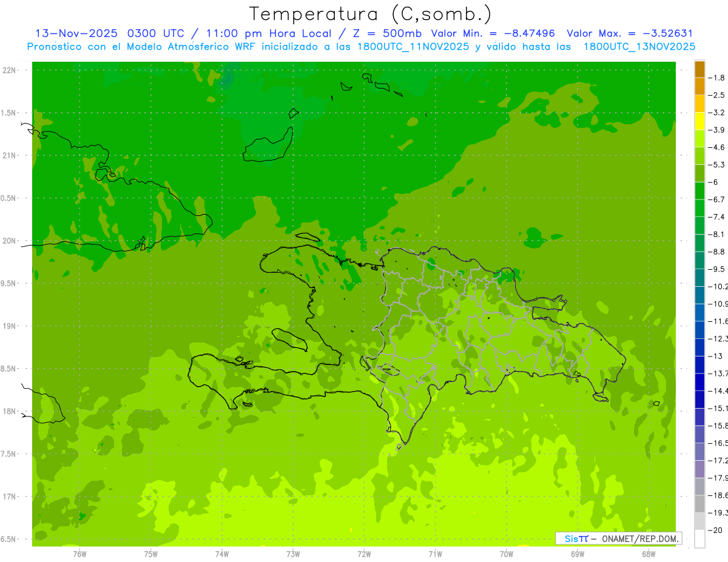Click the '18N' latitude label
The image size is (728, 562).
click(8, 411)
